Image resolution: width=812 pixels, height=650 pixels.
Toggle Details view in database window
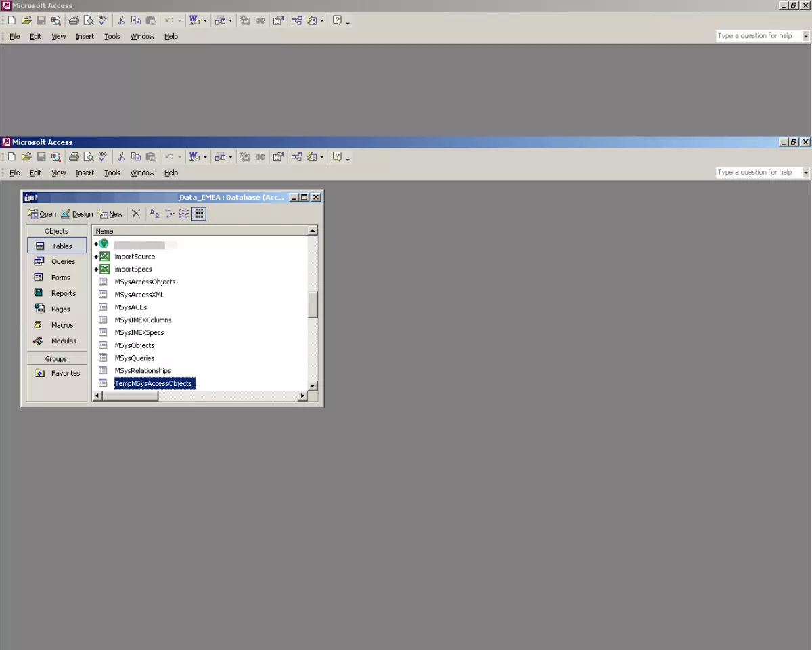(198, 214)
